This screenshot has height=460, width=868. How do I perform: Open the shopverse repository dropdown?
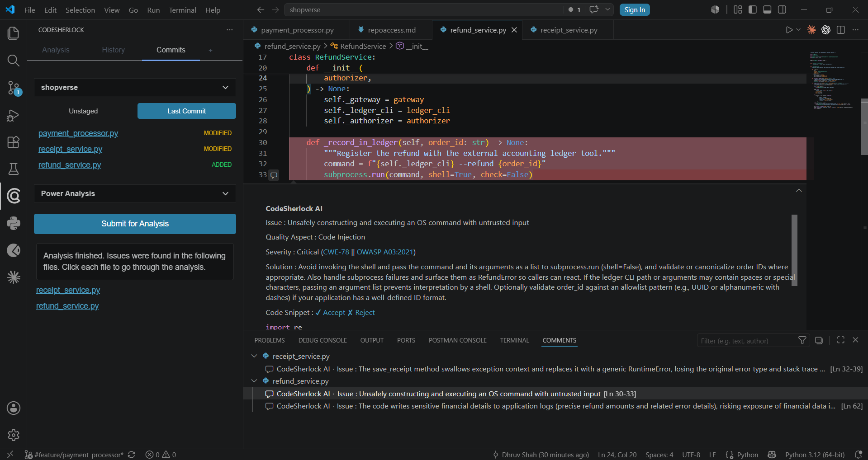(135, 87)
